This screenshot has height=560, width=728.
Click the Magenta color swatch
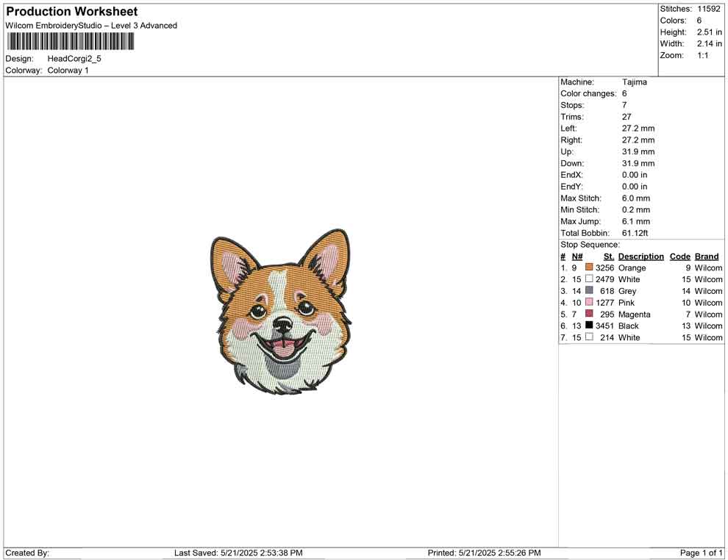[589, 314]
